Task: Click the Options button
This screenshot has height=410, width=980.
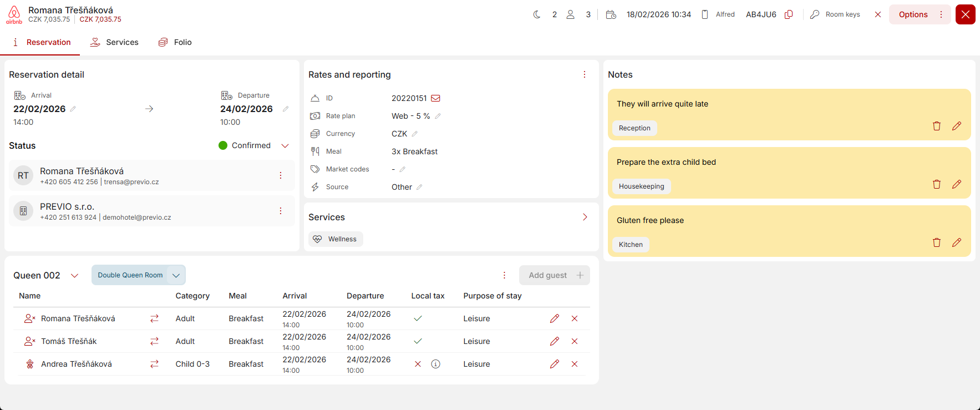Action: coord(913,14)
